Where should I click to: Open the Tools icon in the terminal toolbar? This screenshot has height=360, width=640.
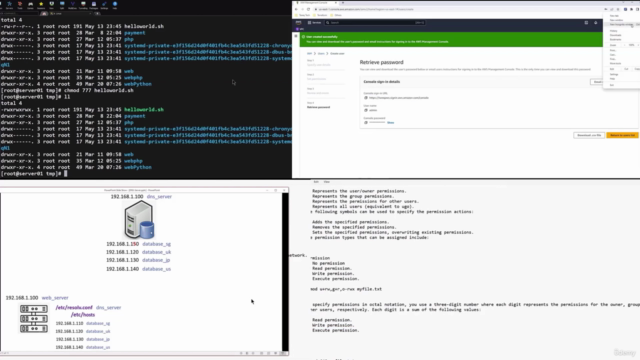(x=20, y=5)
